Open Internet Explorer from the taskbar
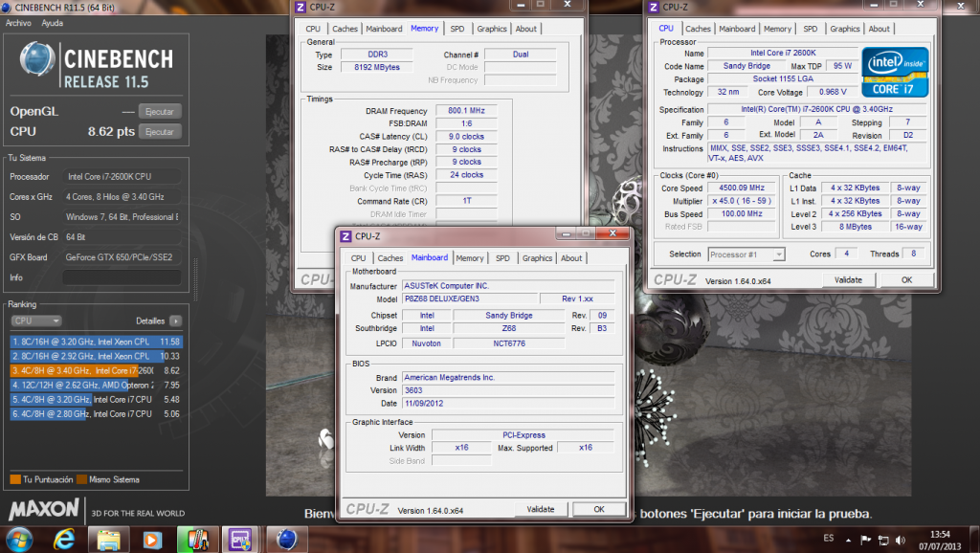980x553 pixels. [x=64, y=539]
